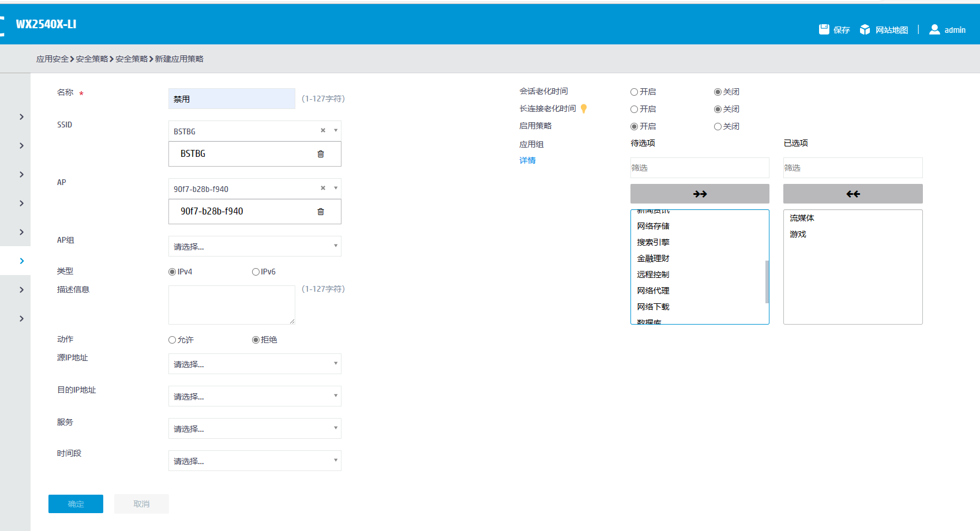This screenshot has width=980, height=531.
Task: Select 网络下载 in the available list
Action: point(654,307)
